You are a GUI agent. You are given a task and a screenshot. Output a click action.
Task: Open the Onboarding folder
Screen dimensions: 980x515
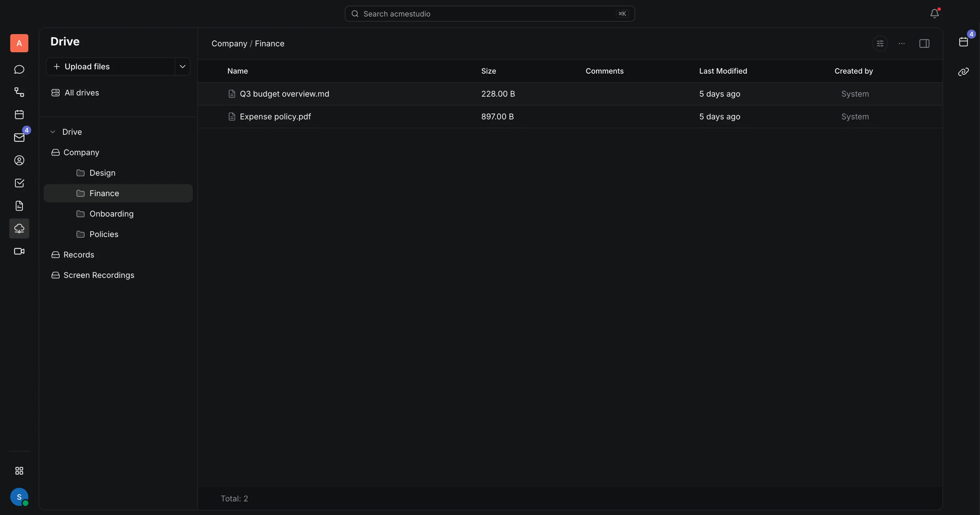click(x=118, y=214)
